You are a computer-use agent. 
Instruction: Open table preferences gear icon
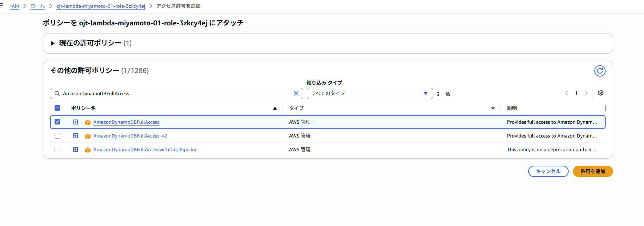point(601,93)
